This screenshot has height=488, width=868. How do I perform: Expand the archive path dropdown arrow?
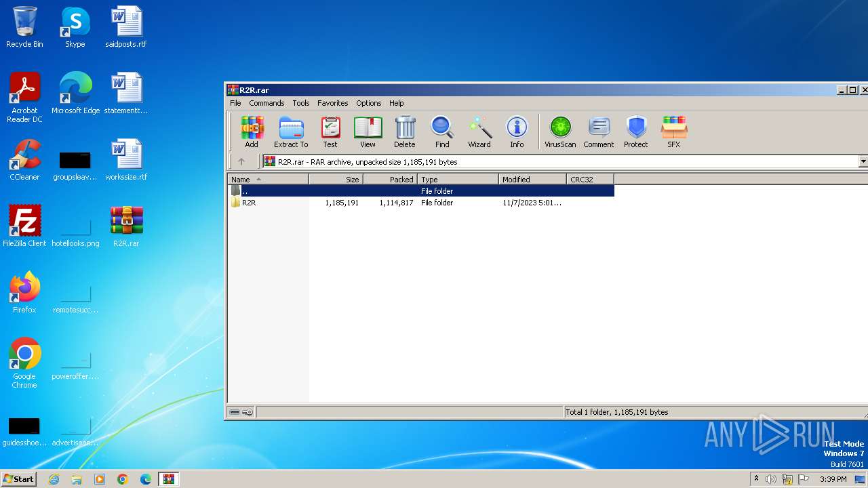coord(863,161)
